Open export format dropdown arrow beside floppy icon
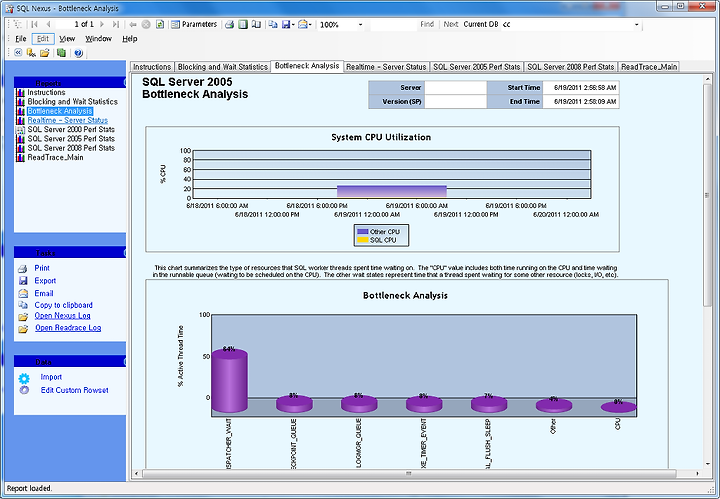This screenshot has height=499, width=720. 293,25
